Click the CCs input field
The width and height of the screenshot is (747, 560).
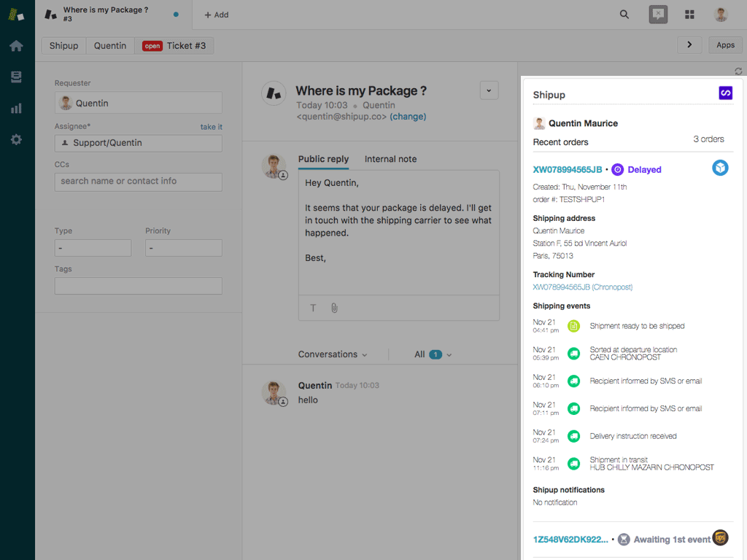click(x=138, y=179)
